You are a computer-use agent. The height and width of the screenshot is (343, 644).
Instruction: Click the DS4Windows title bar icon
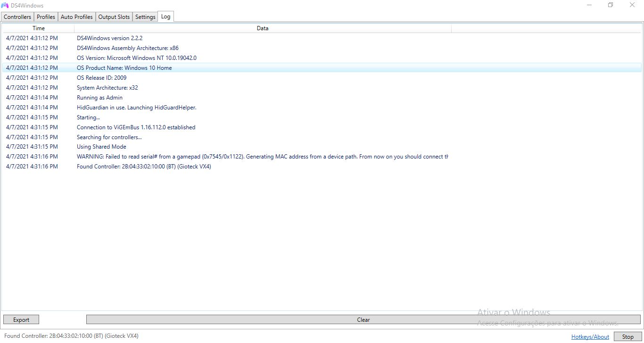[6, 5]
